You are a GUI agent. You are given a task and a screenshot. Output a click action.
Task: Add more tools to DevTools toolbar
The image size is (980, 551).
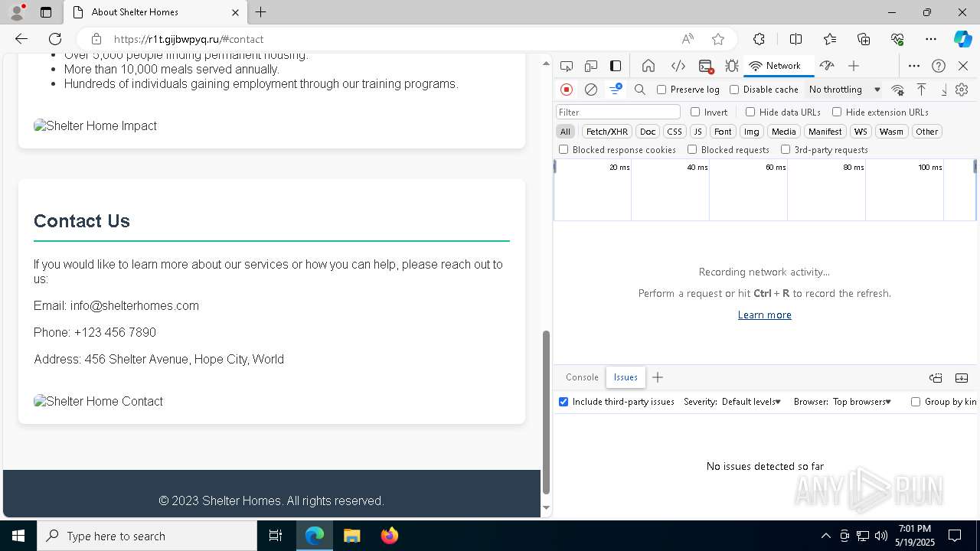[854, 66]
